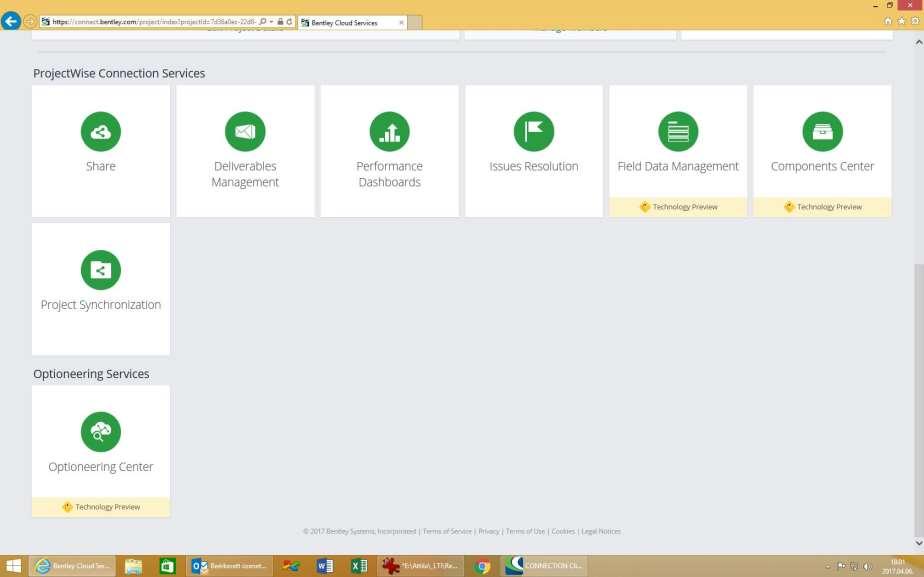The width and height of the screenshot is (924, 577).
Task: Switch to CONNECTION Client taskbar window
Action: coord(543,566)
